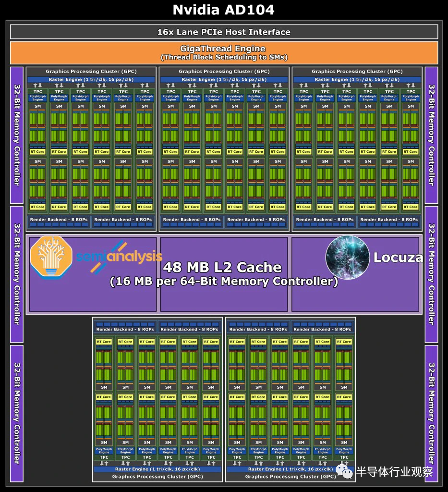Click the left Render Backend block in the bottom-left GPC
This screenshot has height=492, width=448.
pyautogui.click(x=125, y=327)
